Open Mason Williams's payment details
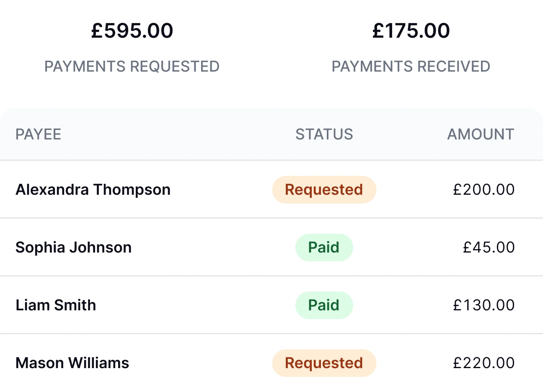543x392 pixels. 72,363
